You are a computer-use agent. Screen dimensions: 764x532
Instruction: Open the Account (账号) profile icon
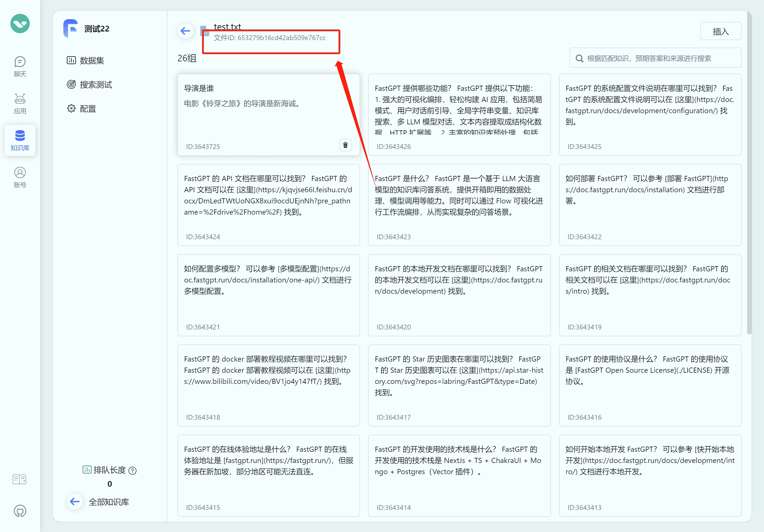point(20,177)
